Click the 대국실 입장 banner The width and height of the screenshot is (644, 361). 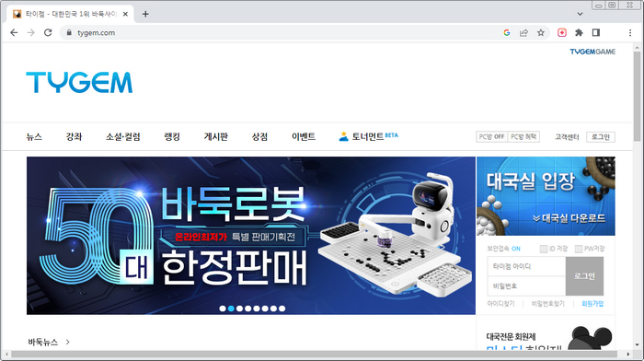pos(546,196)
